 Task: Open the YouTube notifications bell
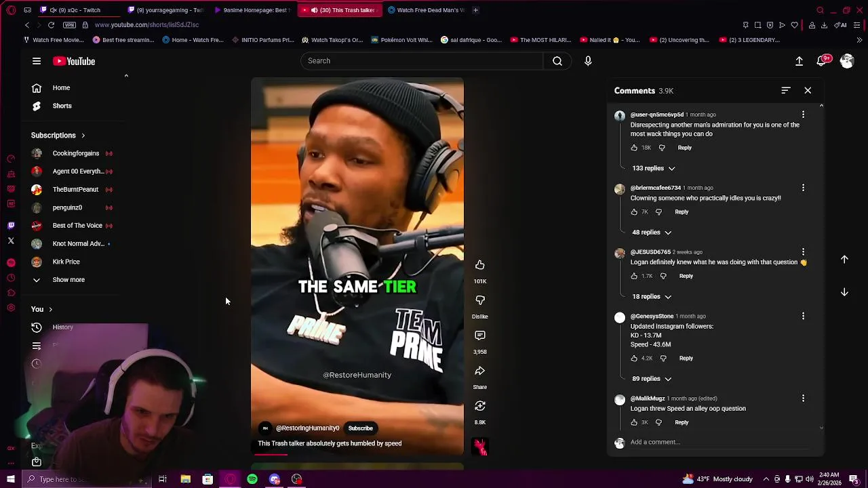pyautogui.click(x=823, y=61)
